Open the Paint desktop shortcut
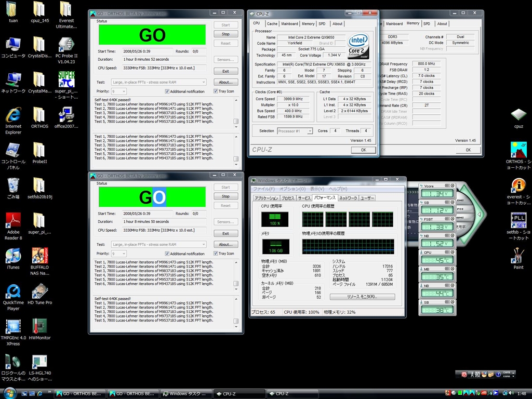Viewport: 532px width, 399px height. tap(518, 256)
